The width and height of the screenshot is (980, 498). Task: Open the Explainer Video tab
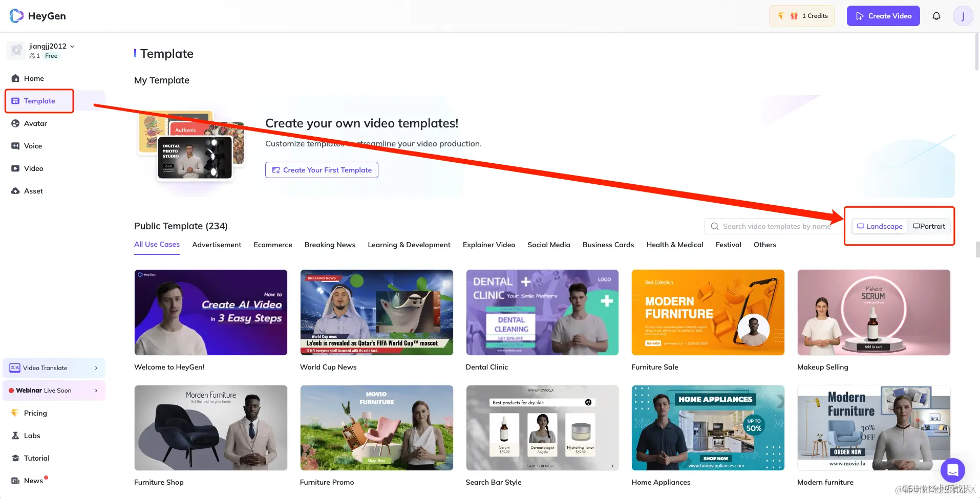click(x=489, y=245)
